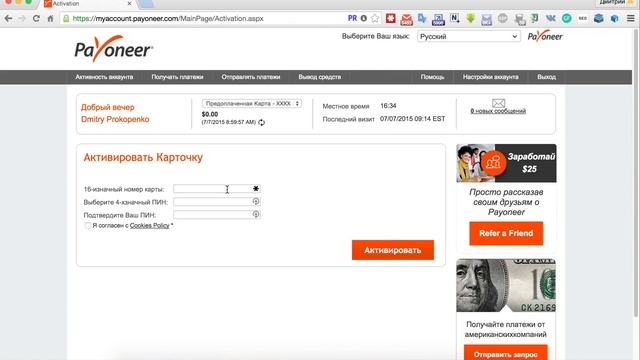
Task: Focus the confirm PIN field
Action: [x=217, y=214]
